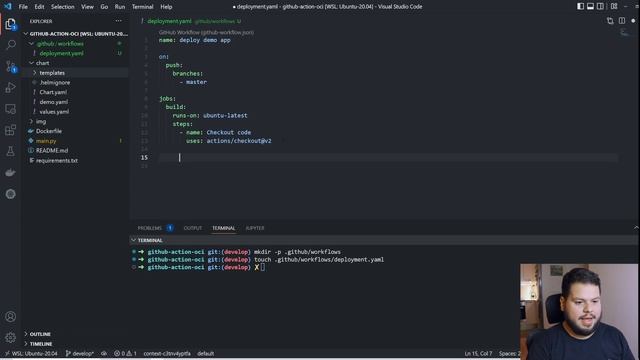
Task: Open Source Control view in activity bar
Action: [x=11, y=67]
